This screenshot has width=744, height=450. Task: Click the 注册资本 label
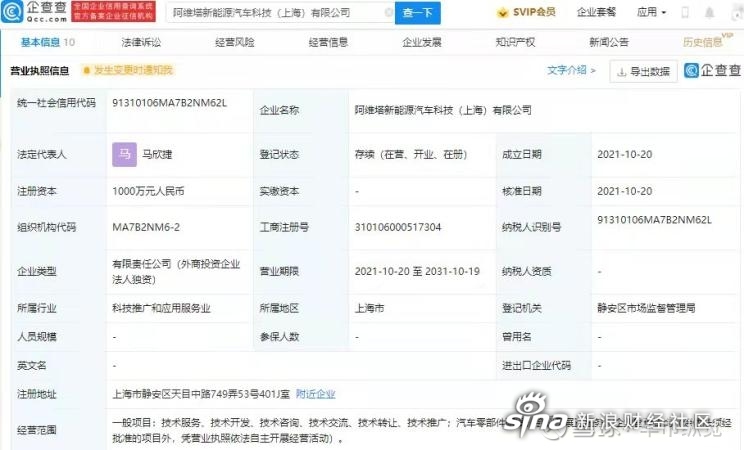click(37, 191)
